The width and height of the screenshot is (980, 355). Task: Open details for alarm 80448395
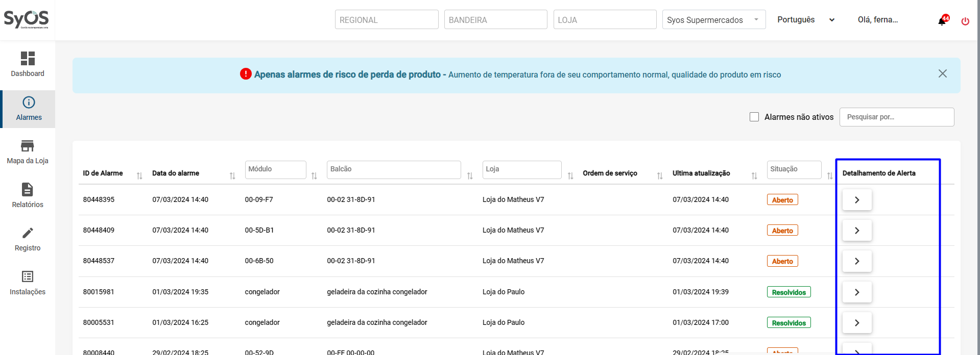click(x=857, y=200)
